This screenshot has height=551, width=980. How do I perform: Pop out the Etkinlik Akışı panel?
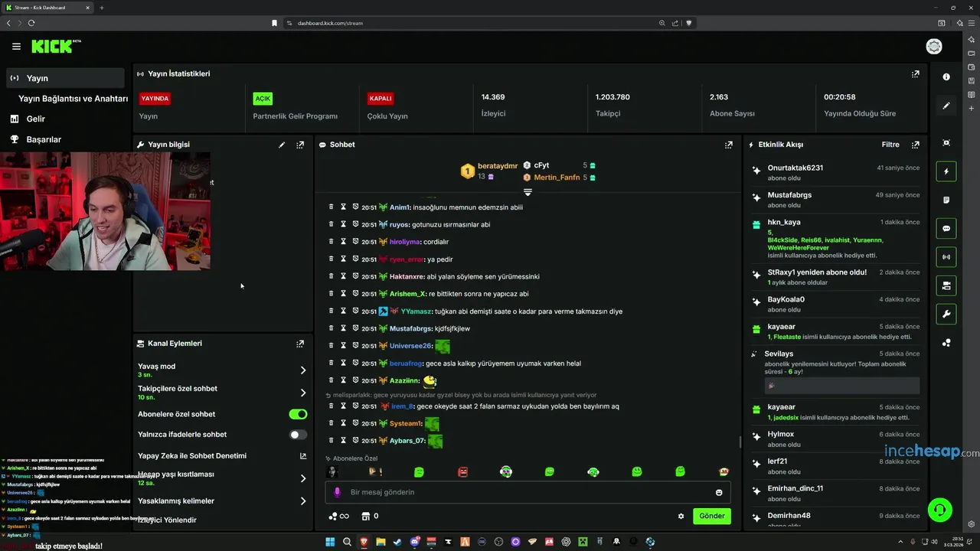[x=915, y=145]
